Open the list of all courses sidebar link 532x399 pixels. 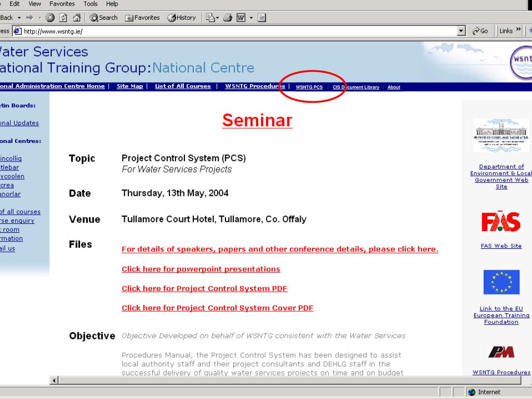tap(20, 212)
